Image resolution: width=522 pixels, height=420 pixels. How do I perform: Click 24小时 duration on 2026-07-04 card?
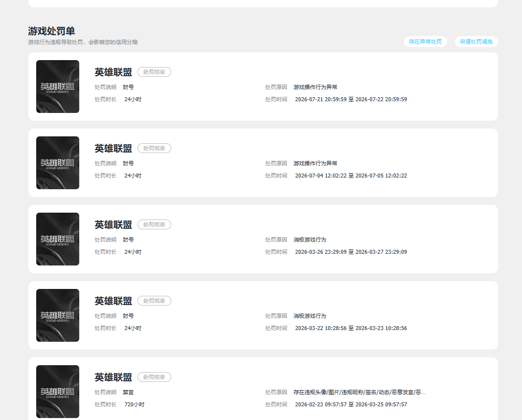point(133,176)
